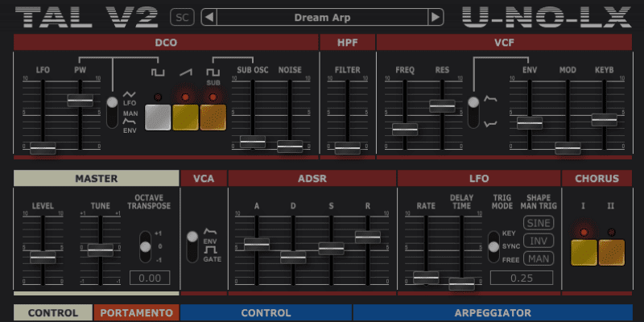This screenshot has height=322, width=644.
Task: Flip the VCF envelope polarity switch
Action: [x=473, y=112]
